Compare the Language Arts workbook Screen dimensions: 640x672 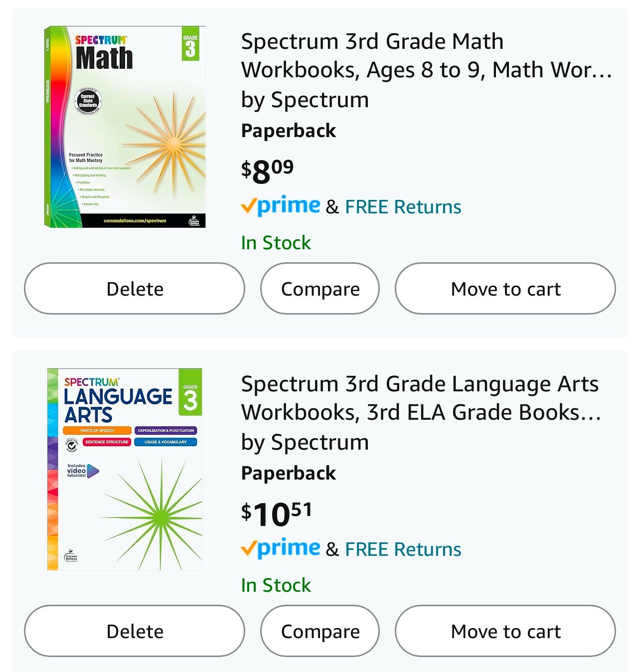click(x=320, y=631)
